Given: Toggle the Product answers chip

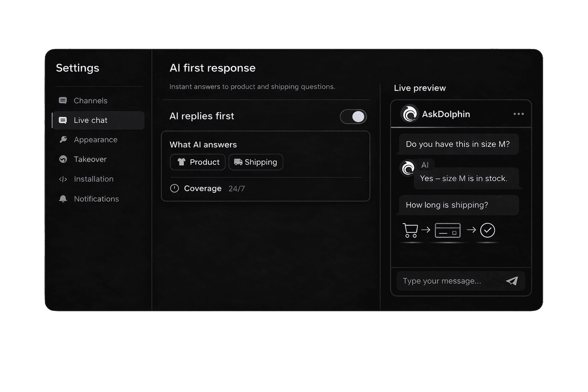Looking at the screenshot, I should 198,162.
